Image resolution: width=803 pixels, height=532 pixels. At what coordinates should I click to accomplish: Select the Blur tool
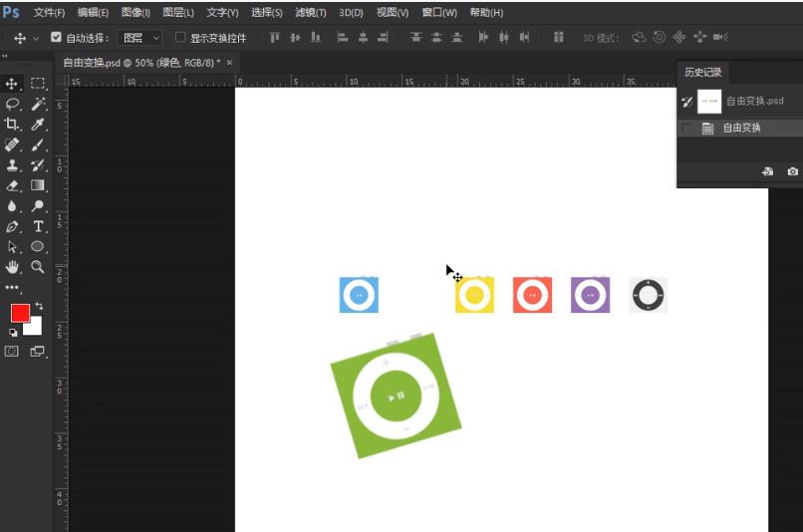pyautogui.click(x=12, y=206)
